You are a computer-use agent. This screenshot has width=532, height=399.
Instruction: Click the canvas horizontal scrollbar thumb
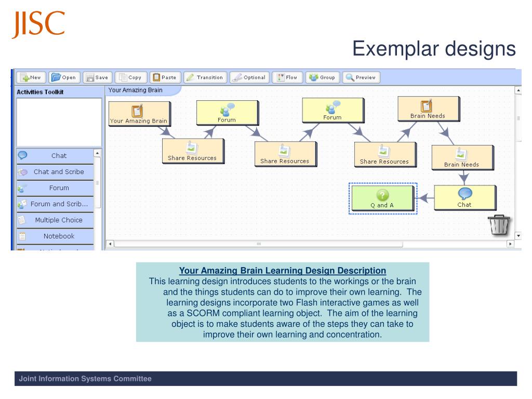(x=259, y=244)
